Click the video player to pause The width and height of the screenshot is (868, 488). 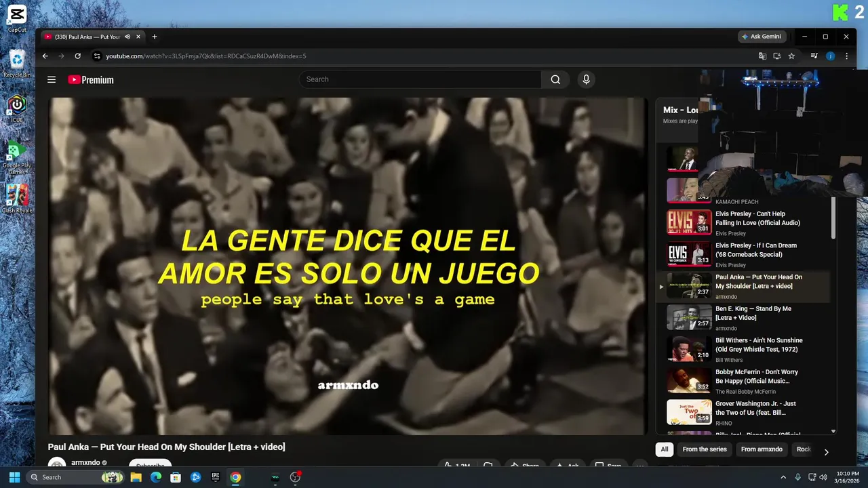[x=349, y=266]
